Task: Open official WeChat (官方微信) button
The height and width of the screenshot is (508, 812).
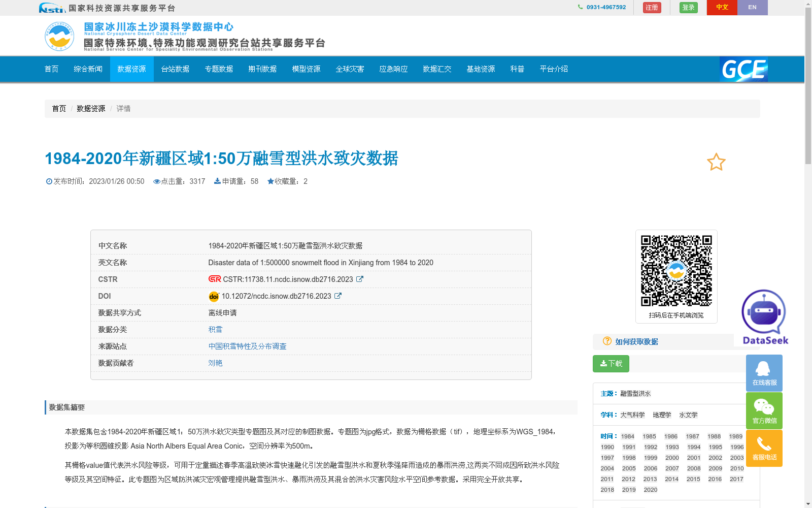Action: tap(764, 410)
